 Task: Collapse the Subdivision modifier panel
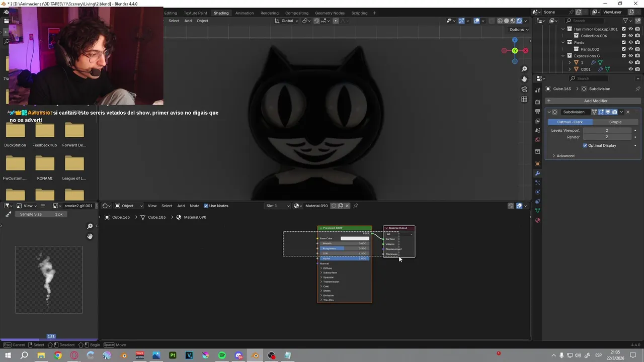(x=549, y=112)
